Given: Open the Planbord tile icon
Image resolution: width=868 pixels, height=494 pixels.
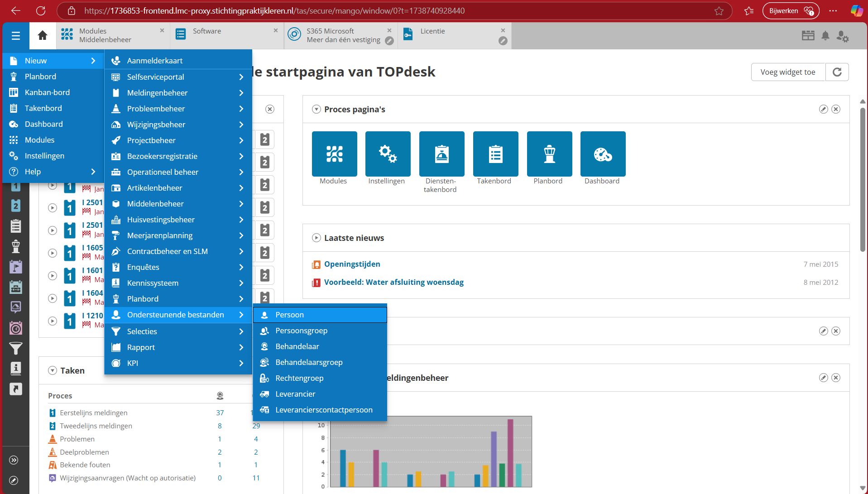Looking at the screenshot, I should pyautogui.click(x=549, y=154).
